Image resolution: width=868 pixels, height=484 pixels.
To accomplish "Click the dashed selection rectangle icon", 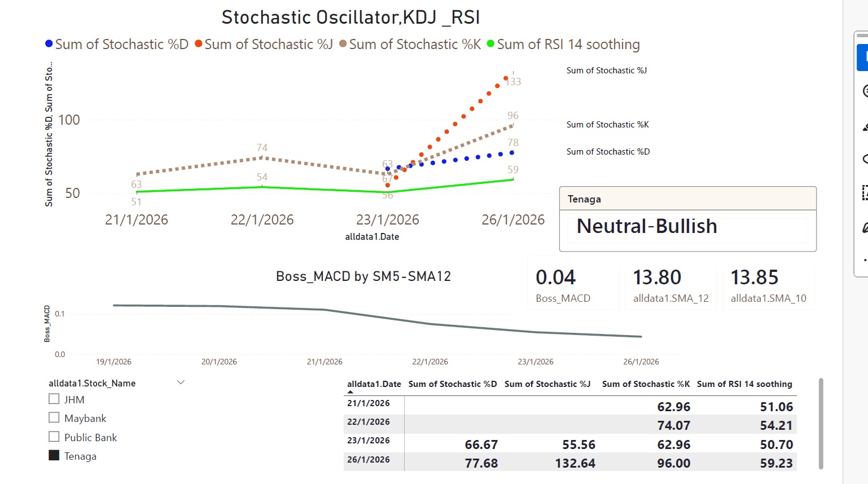I will (864, 192).
